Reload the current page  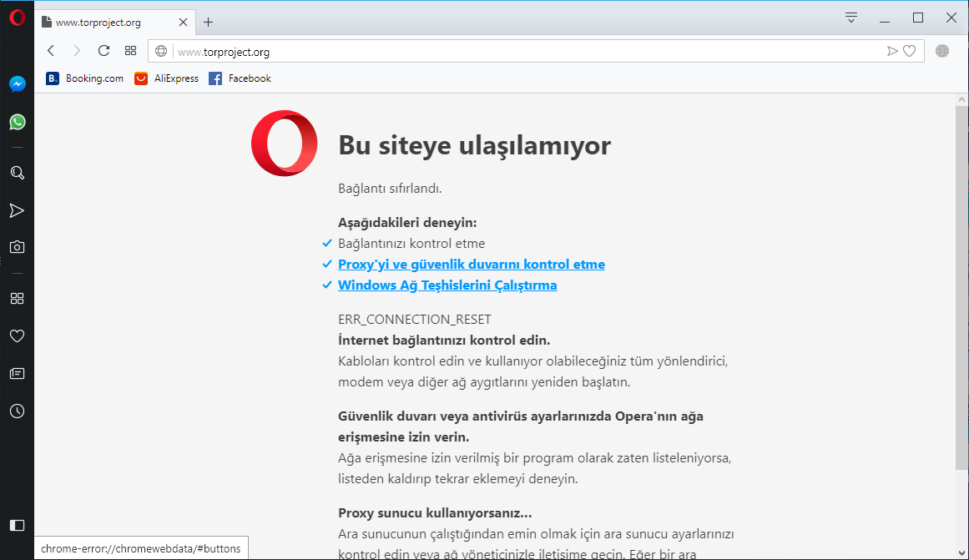coord(103,51)
